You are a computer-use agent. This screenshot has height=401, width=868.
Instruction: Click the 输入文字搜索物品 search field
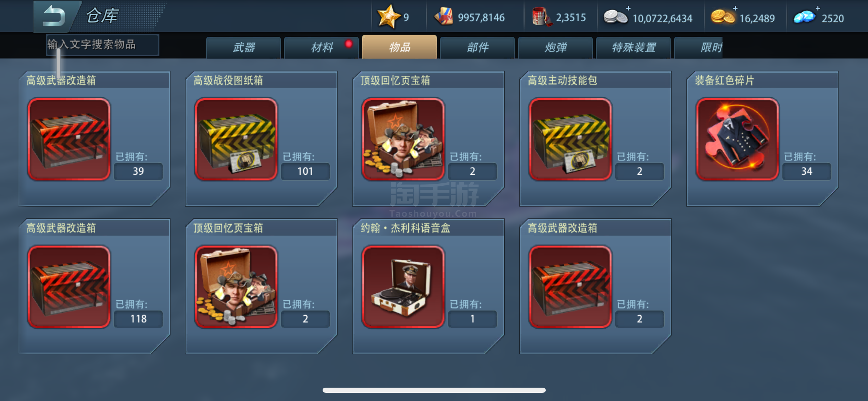pos(103,45)
